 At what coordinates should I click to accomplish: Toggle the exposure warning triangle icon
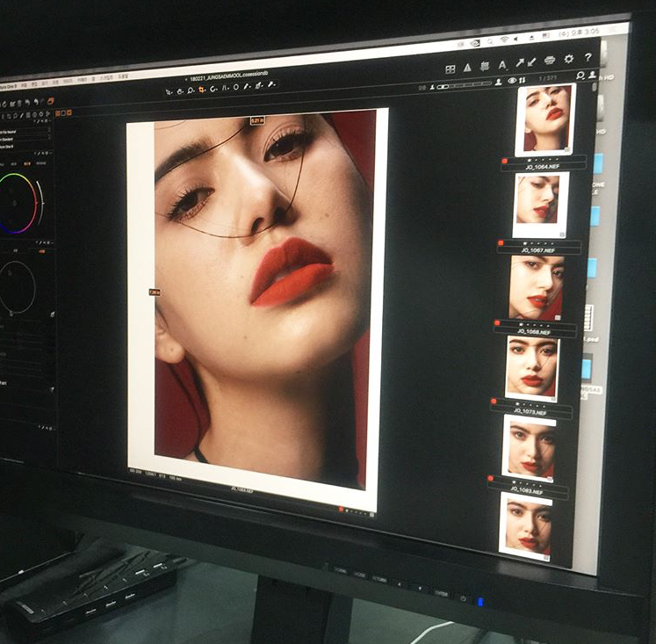[467, 68]
